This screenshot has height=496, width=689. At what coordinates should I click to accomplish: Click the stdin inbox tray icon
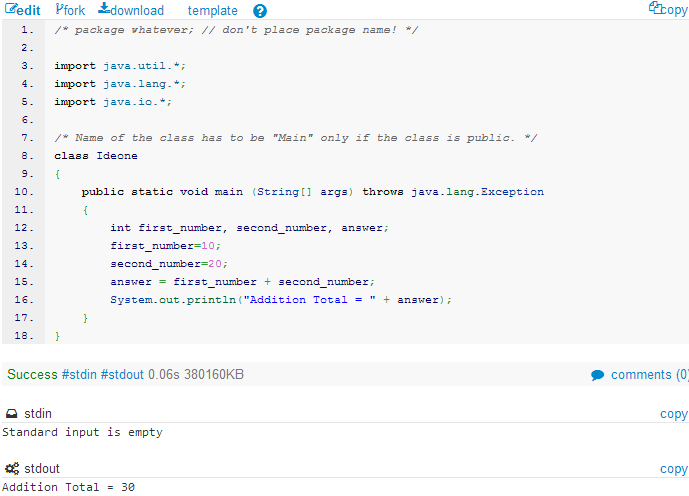coord(12,414)
